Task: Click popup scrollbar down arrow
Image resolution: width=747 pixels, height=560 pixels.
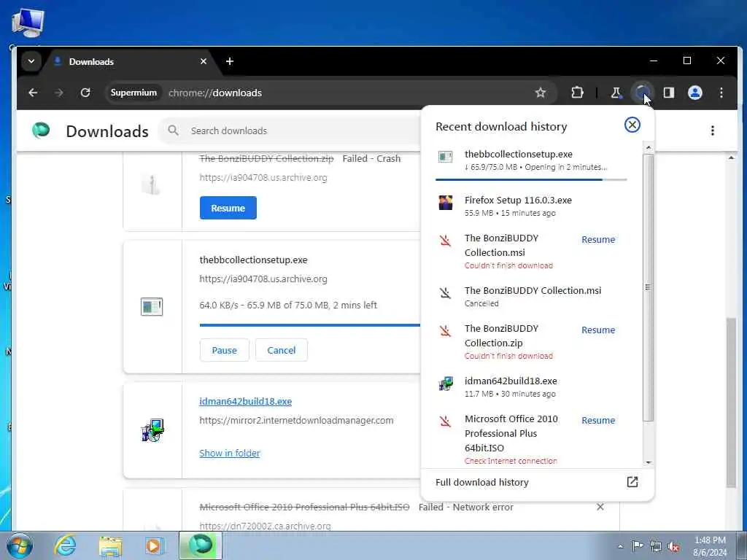Action: click(648, 462)
